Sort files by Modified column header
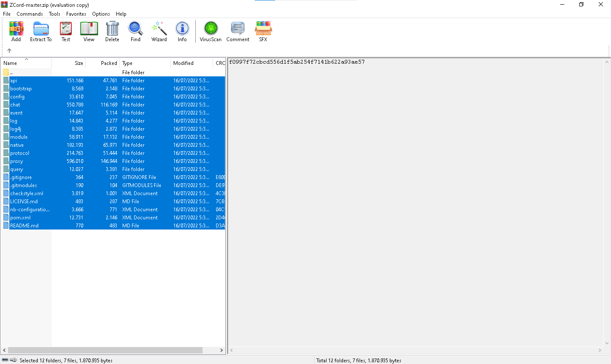The height and width of the screenshot is (364, 611). click(x=191, y=63)
